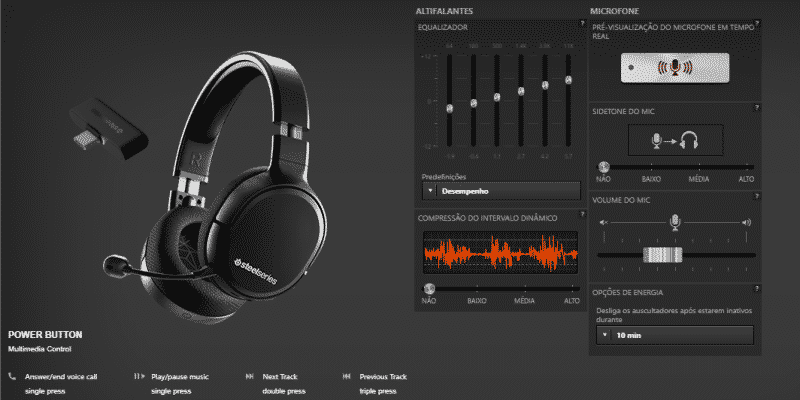Image resolution: width=800 pixels, height=400 pixels.
Task: Click the POWER BUTTON heading
Action: click(45, 335)
